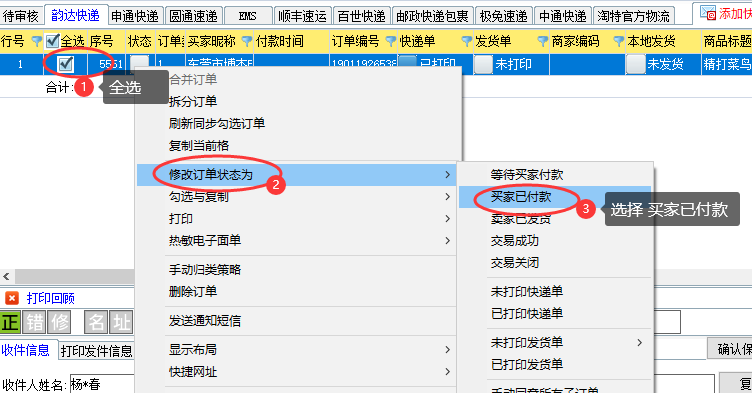Expand the 勾选与复制 submenu

pos(296,197)
